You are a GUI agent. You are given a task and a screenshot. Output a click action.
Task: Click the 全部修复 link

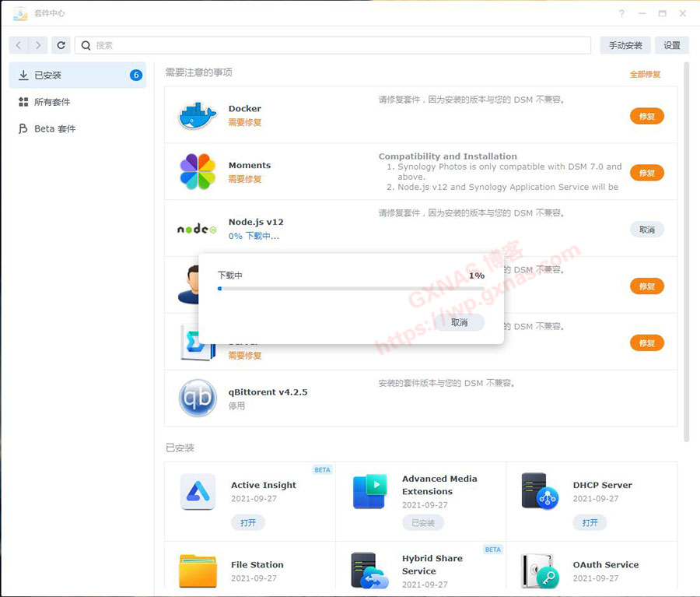tap(646, 73)
